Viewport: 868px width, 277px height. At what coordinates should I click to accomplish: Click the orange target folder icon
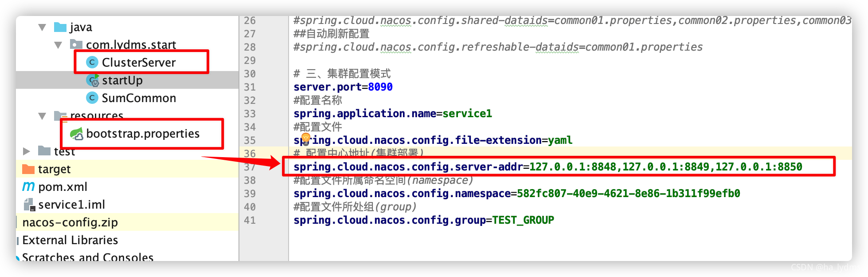pos(28,169)
